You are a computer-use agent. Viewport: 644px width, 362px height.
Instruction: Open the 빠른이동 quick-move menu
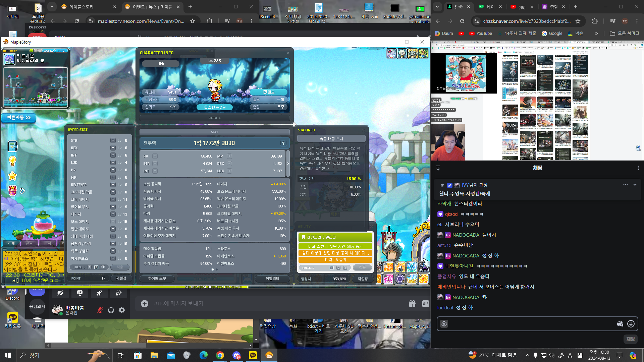(19, 118)
